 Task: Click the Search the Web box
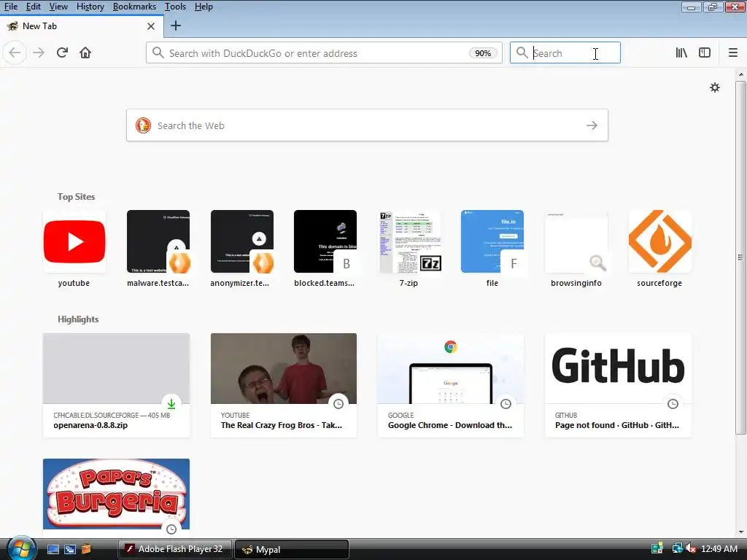pos(367,125)
